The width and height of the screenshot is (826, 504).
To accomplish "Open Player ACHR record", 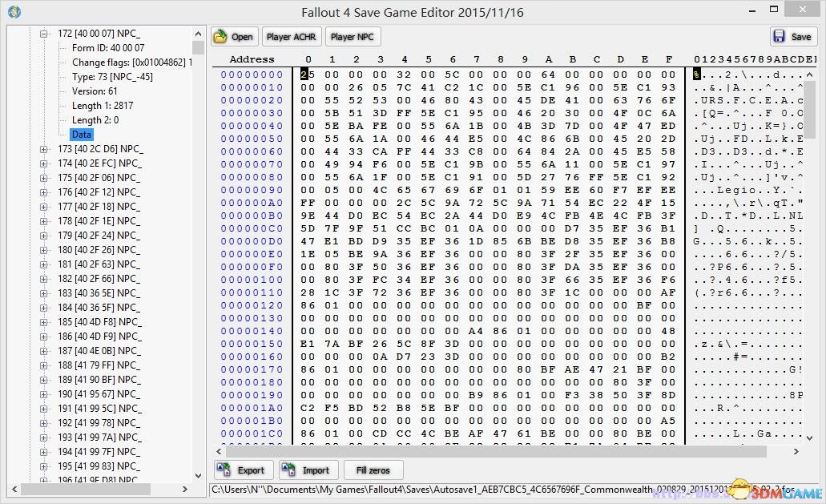I will [292, 37].
